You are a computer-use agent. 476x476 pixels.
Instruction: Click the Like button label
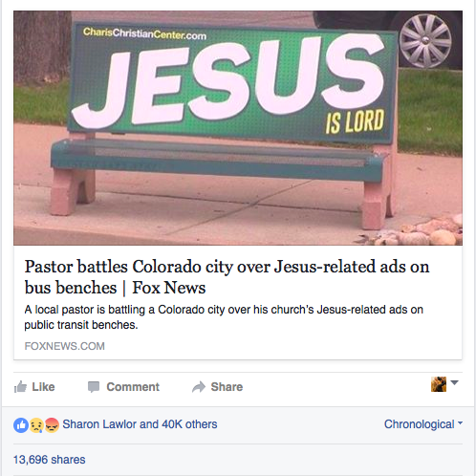pos(43,387)
